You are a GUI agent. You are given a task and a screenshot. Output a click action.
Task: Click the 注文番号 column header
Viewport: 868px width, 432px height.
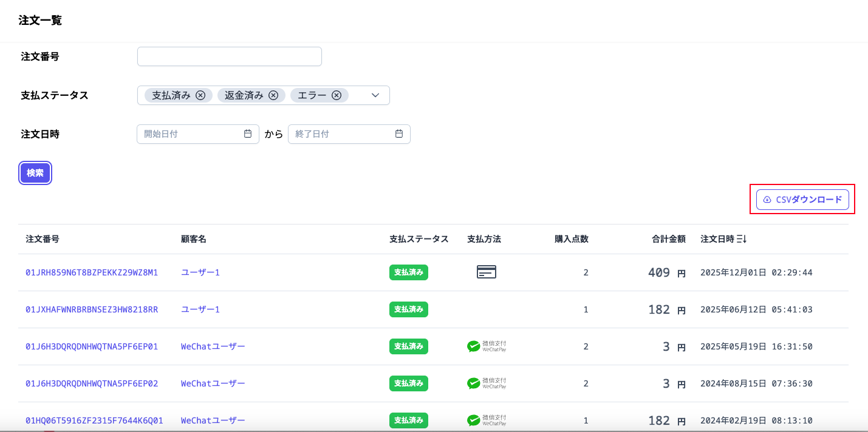(43, 239)
